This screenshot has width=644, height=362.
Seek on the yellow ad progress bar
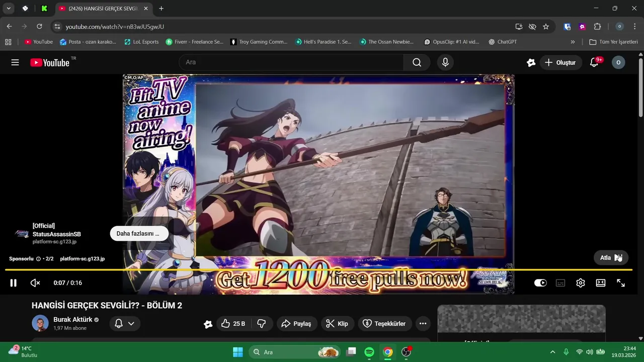coord(318,270)
